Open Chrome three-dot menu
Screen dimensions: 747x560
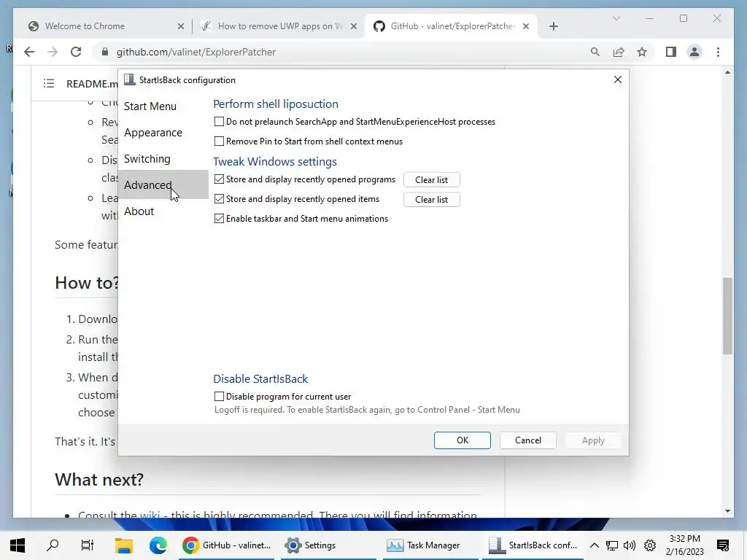click(x=718, y=52)
